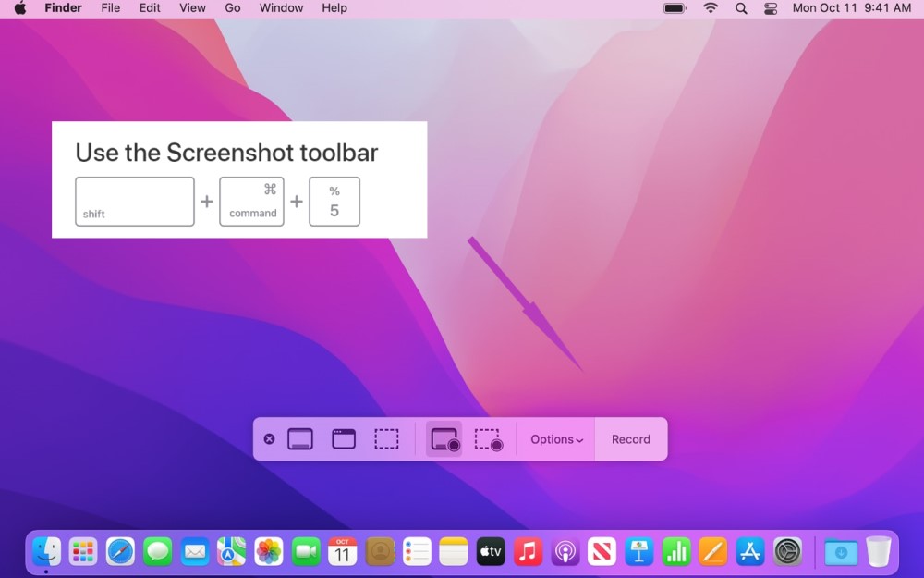The width and height of the screenshot is (924, 578).
Task: Close the Screenshot toolbar
Action: (269, 438)
